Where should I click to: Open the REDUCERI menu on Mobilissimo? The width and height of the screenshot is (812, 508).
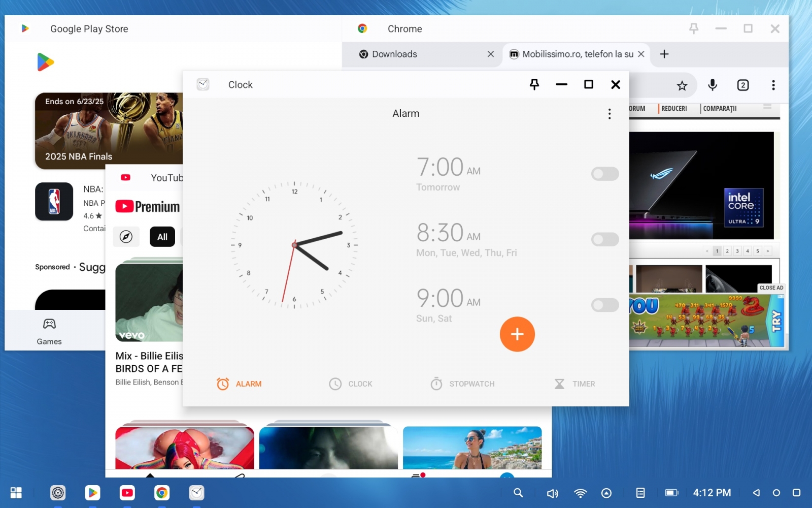(674, 109)
